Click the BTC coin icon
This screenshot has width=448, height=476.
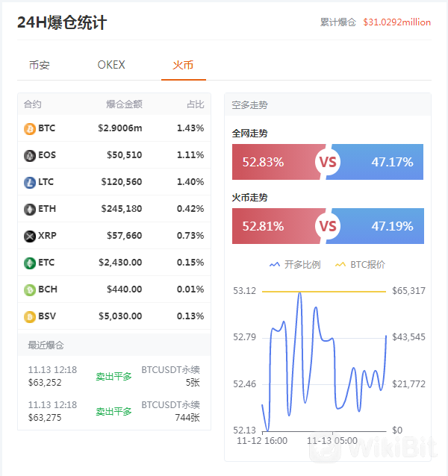pos(30,129)
